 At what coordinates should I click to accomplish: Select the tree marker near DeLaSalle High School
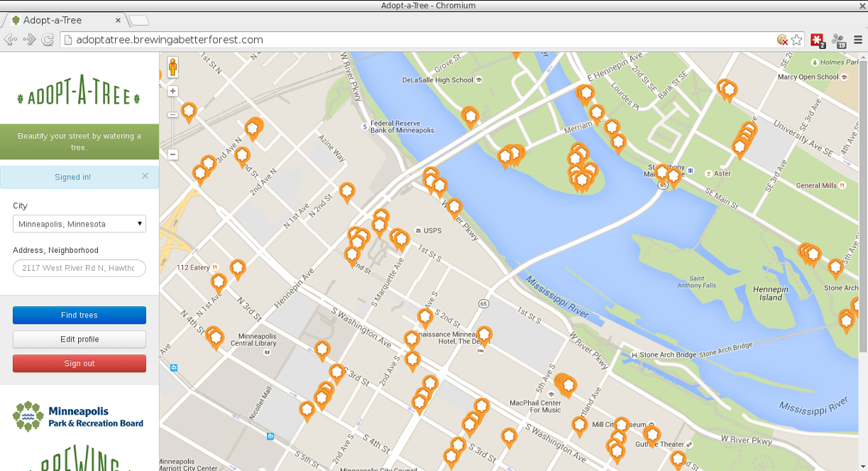[470, 118]
